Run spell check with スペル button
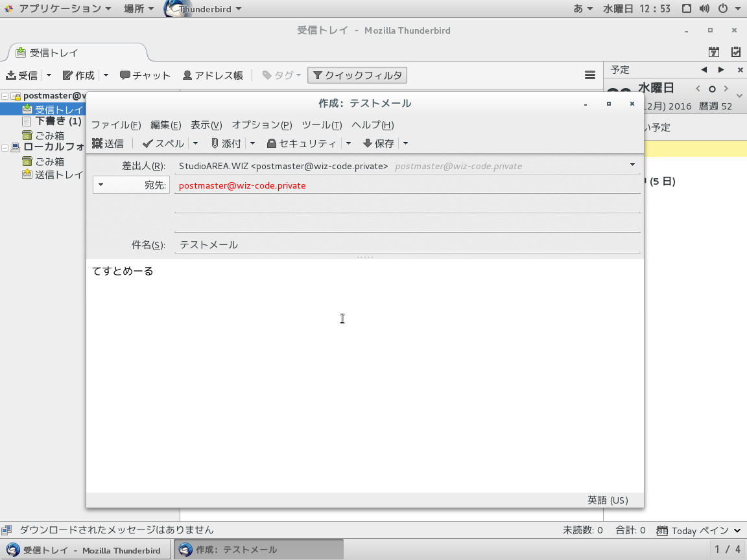 163,143
